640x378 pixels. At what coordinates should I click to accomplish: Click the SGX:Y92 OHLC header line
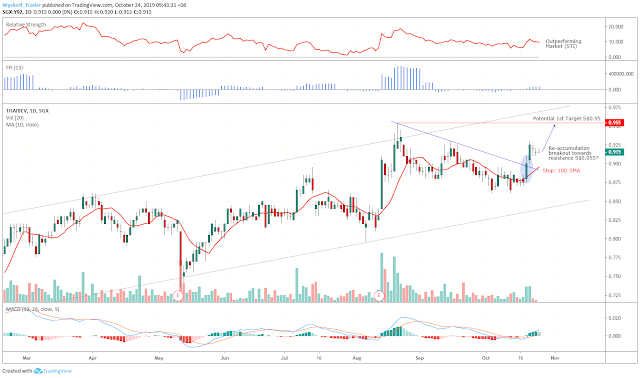click(77, 12)
